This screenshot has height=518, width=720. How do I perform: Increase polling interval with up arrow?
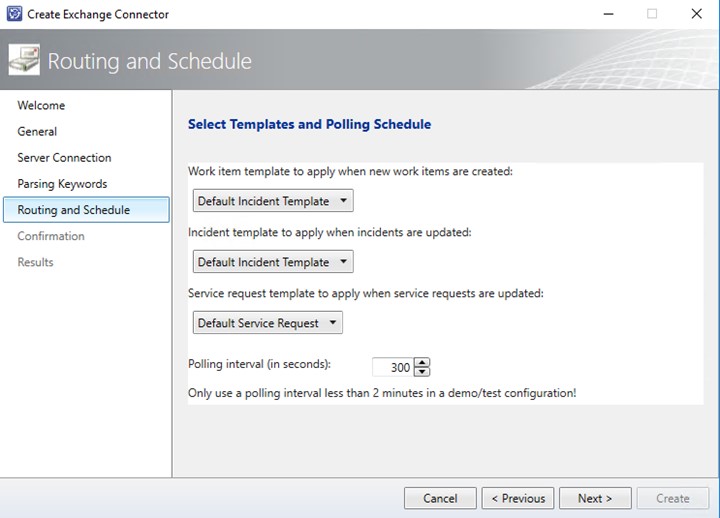click(x=422, y=362)
